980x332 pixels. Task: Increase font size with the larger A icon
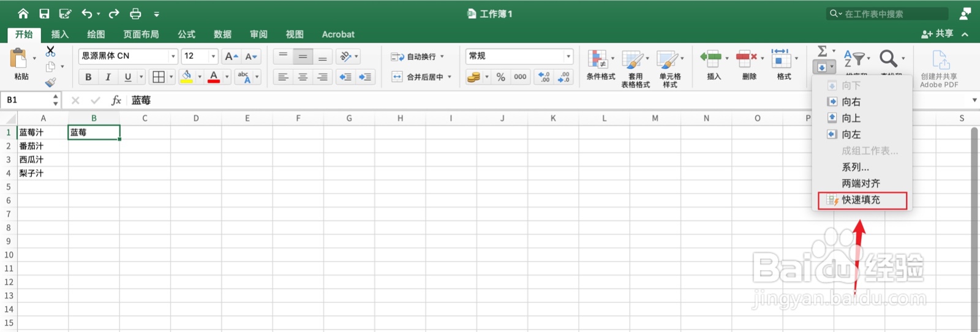(x=231, y=56)
